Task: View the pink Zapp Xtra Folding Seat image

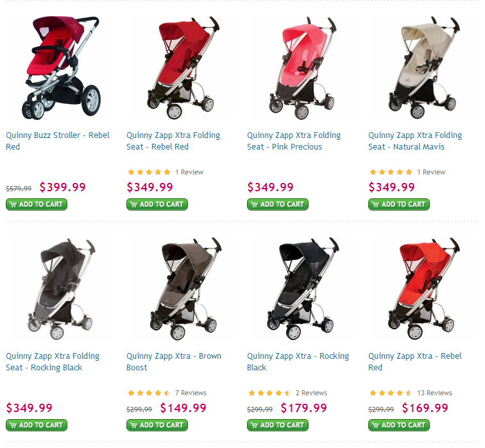Action: coord(303,68)
